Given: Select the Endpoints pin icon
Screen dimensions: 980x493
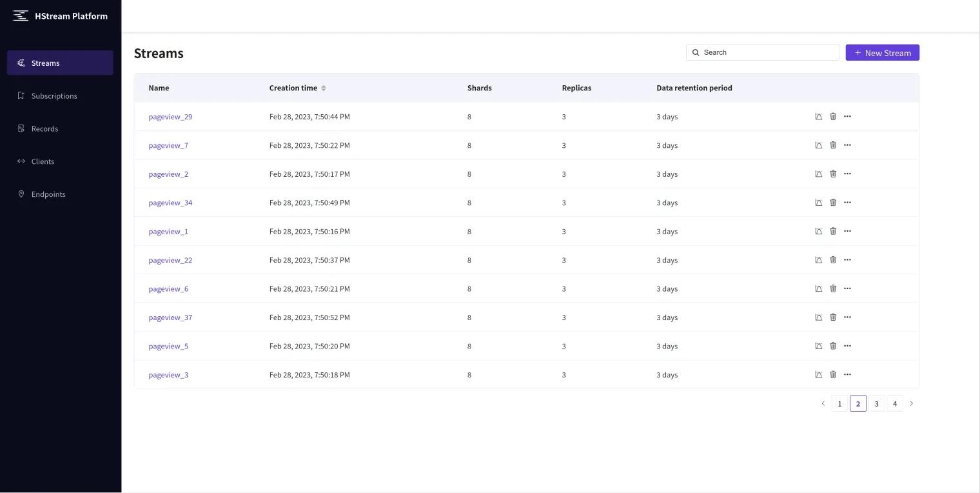Looking at the screenshot, I should [x=21, y=194].
